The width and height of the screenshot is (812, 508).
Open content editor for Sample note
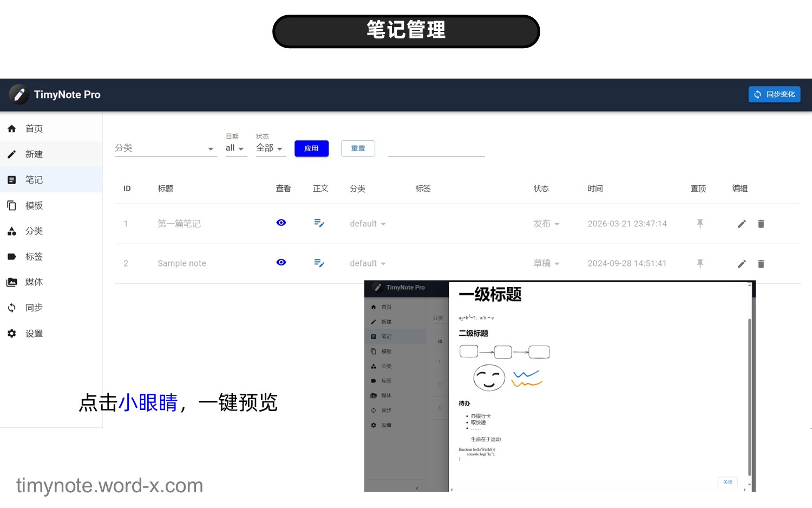click(319, 263)
